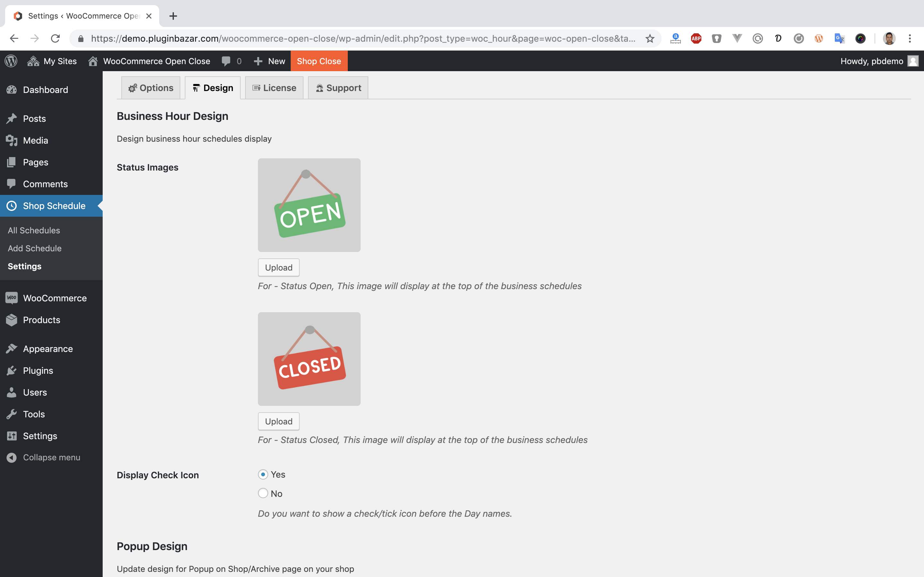Switch to the License tab

[x=274, y=88]
